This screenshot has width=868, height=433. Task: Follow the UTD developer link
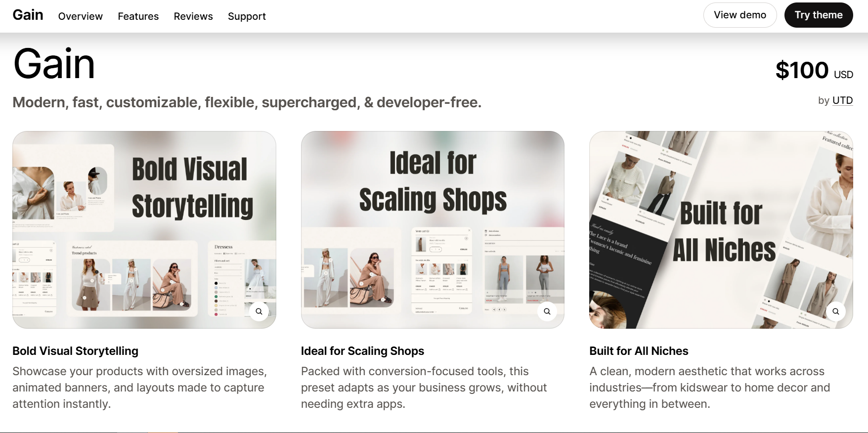pos(843,100)
